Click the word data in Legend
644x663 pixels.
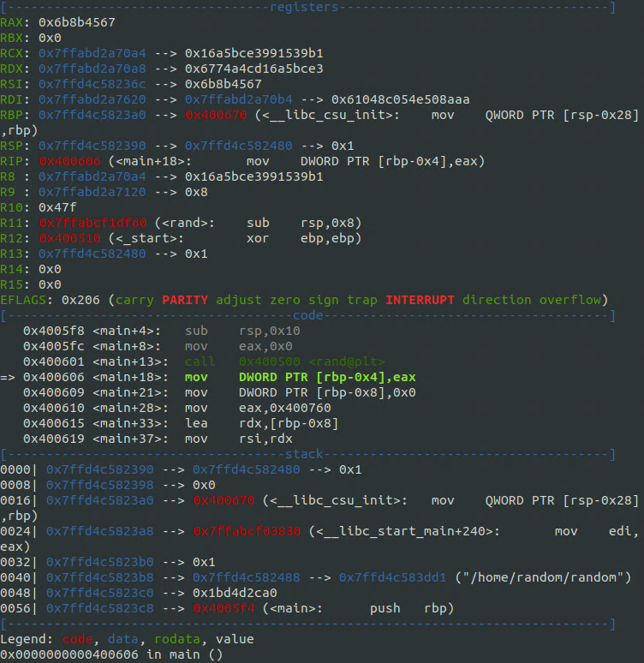tap(123, 639)
